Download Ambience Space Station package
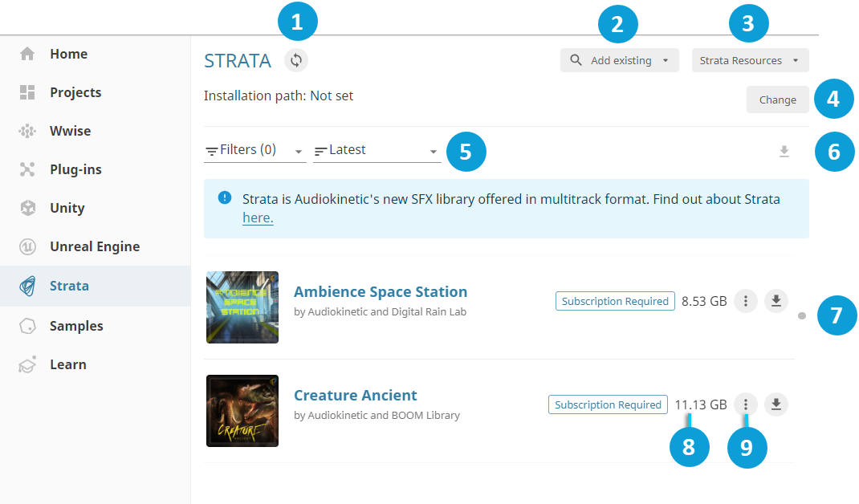 tap(776, 301)
